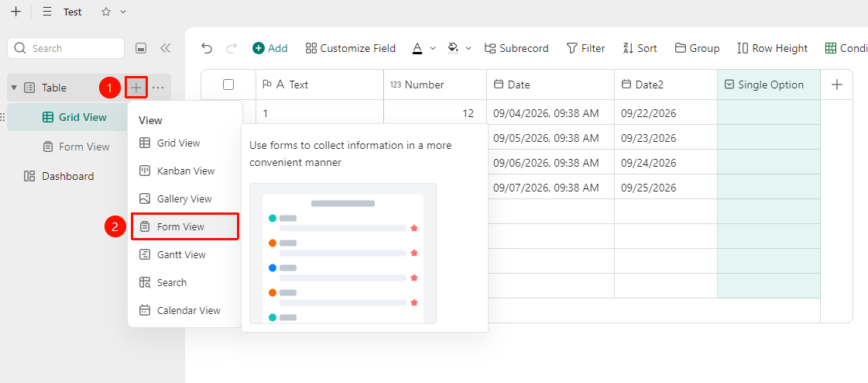Screen dimensions: 868x383
Task: Choose Form View from View menu
Action: (x=185, y=226)
